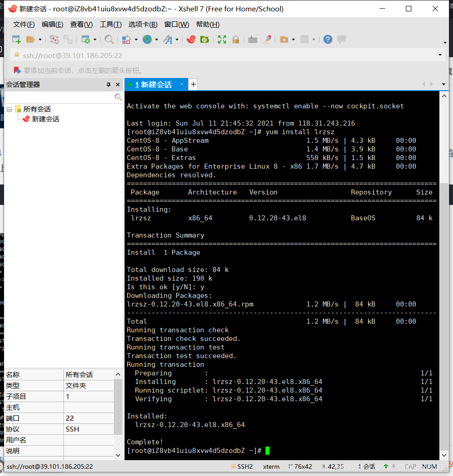Click the color scheme toolbar icon
Viewport: 453px width, 476px height.
coord(126,39)
